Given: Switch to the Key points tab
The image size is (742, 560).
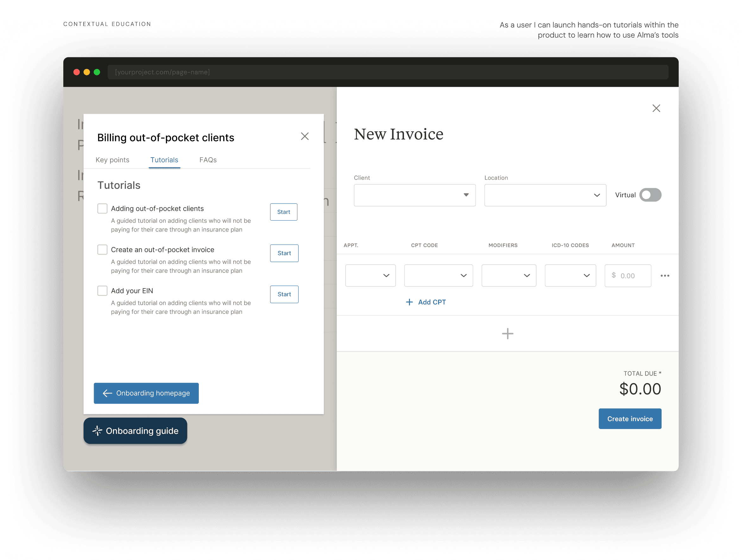Looking at the screenshot, I should point(112,160).
